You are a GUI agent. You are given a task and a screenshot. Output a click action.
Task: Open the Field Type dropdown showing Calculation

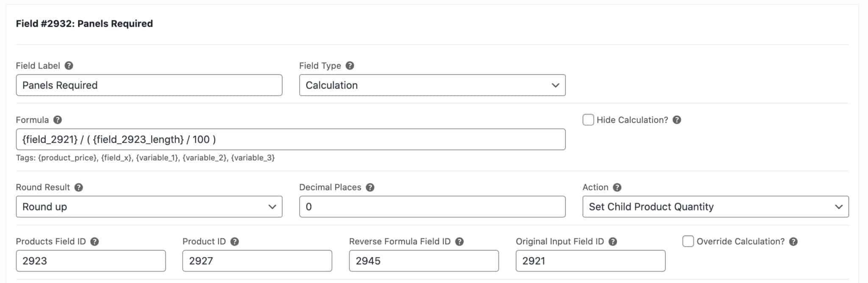[432, 85]
